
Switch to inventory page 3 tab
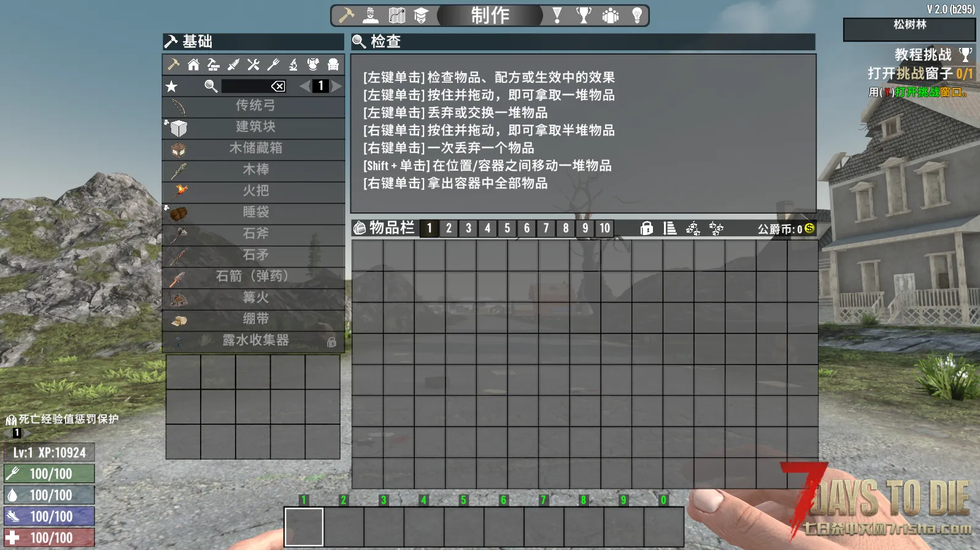(469, 228)
